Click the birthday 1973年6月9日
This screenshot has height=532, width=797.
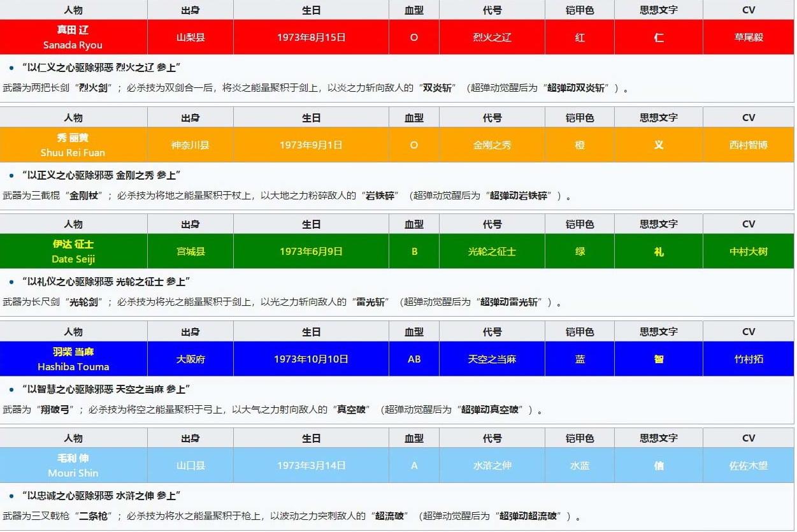[311, 251]
